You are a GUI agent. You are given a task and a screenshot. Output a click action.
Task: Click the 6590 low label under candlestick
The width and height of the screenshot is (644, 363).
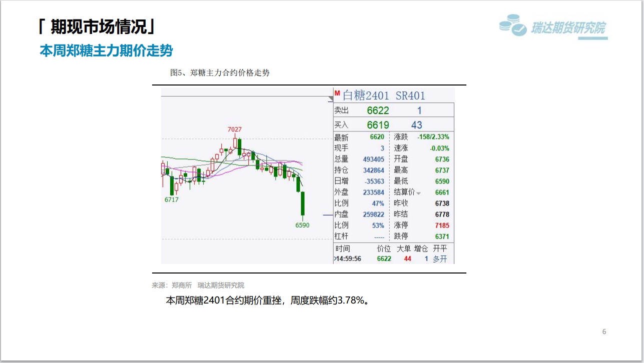(x=302, y=225)
